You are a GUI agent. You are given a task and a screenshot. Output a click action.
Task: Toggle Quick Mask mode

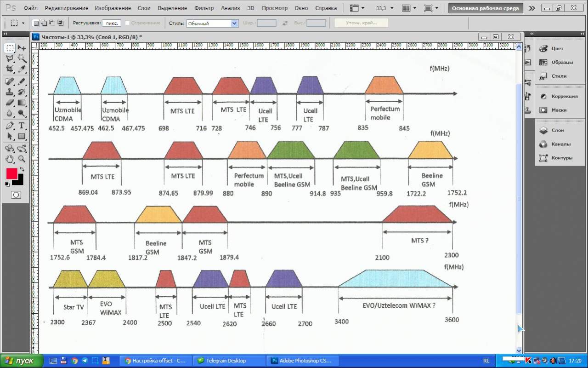[16, 195]
